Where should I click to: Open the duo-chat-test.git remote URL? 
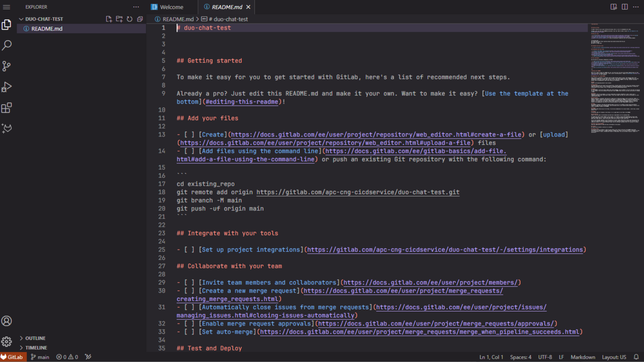coord(358,192)
